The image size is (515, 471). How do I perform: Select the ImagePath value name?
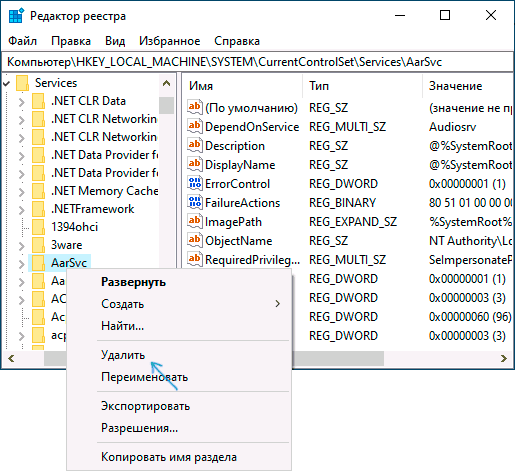click(233, 222)
